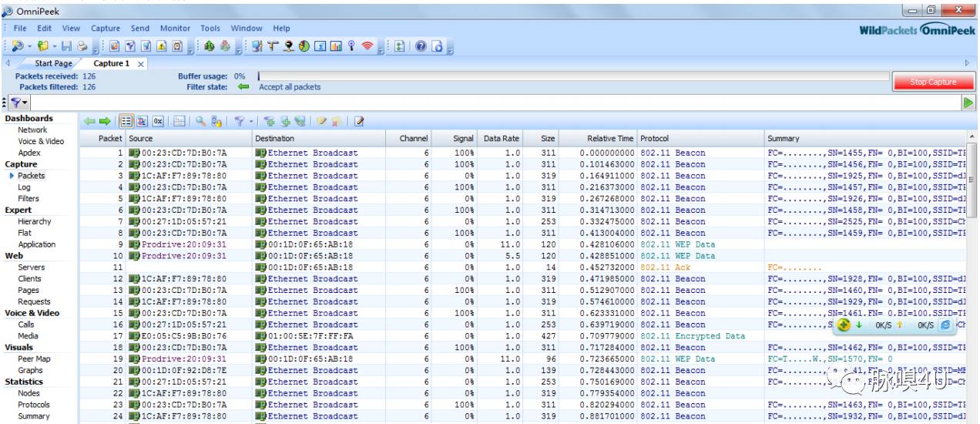This screenshot has height=424, width=980.
Task: Click the tab scroll left arrow
Action: pos(7,62)
